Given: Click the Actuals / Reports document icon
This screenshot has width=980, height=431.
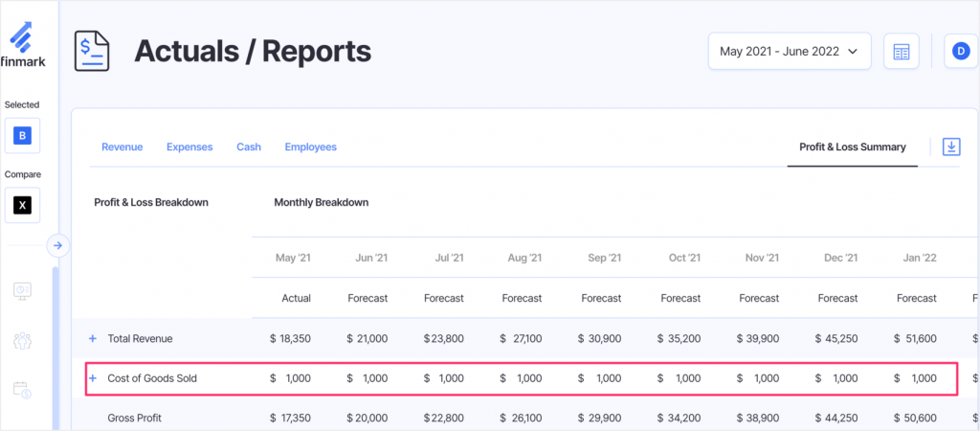Looking at the screenshot, I should click(93, 51).
